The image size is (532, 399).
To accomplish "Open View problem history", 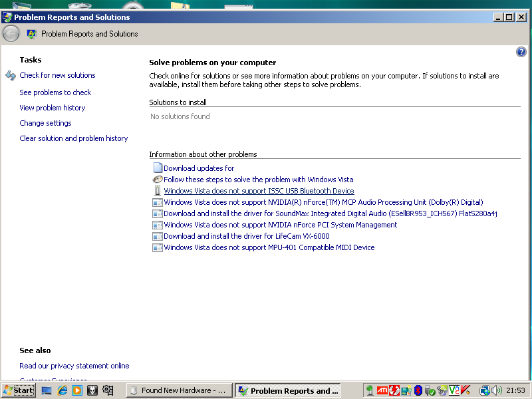I will [x=53, y=108].
